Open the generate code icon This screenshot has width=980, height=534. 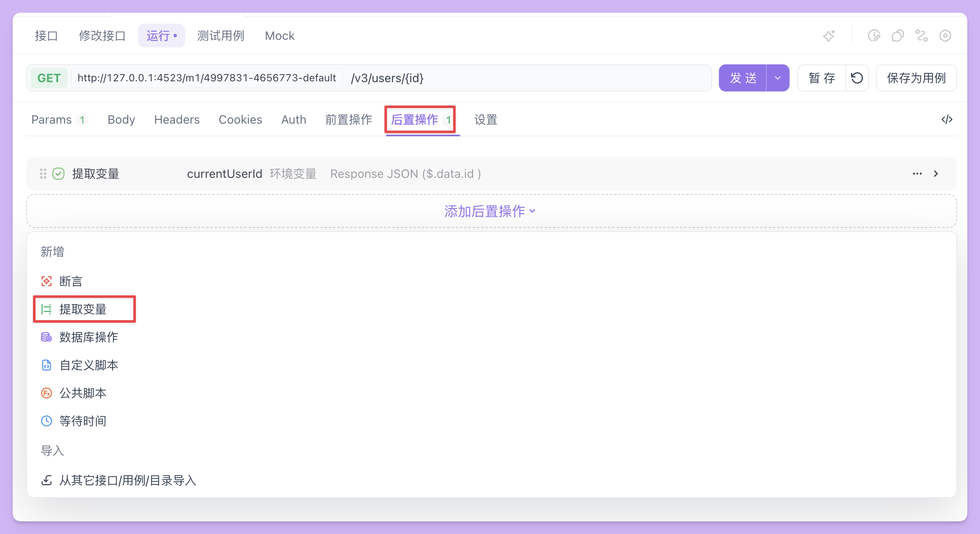[x=947, y=120]
